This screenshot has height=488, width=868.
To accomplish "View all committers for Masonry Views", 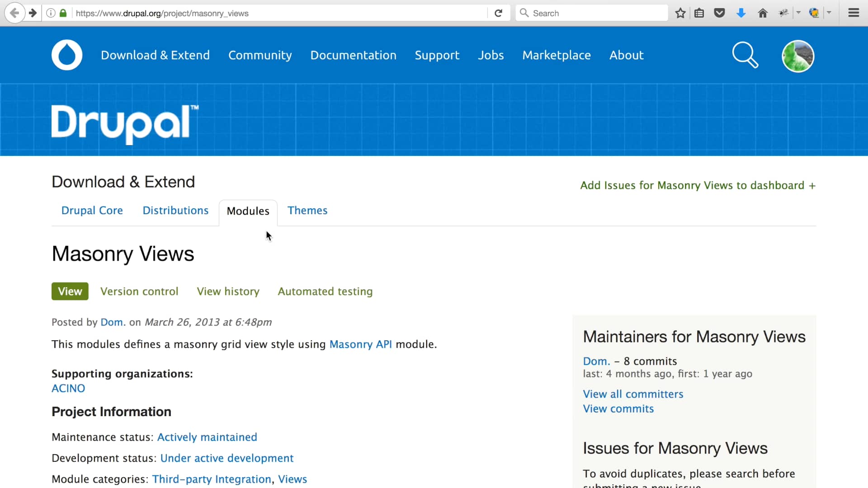I will [x=633, y=394].
